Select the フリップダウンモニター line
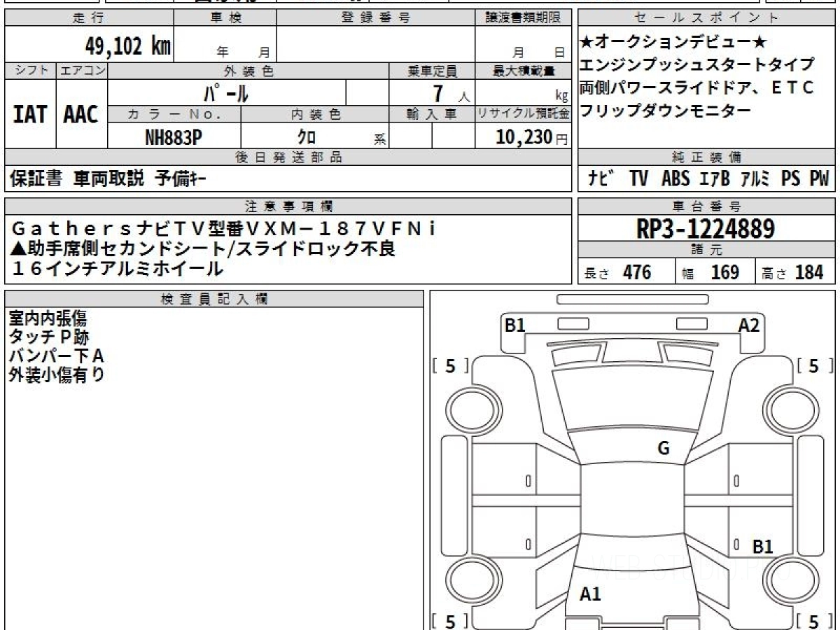Image resolution: width=840 pixels, height=630 pixels. tap(665, 111)
